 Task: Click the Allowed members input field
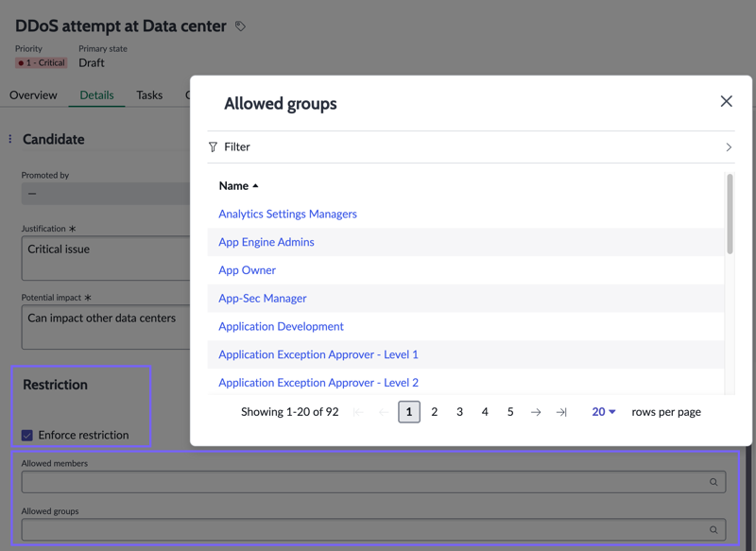(x=373, y=482)
